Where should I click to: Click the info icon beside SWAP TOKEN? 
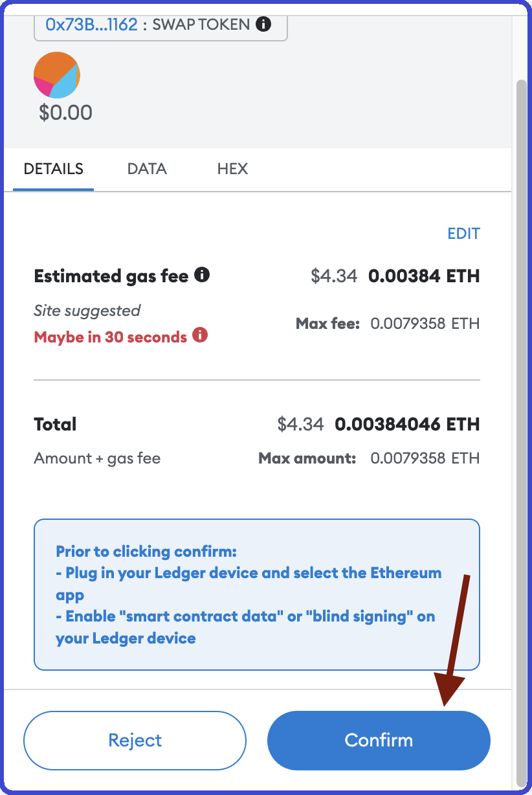coord(263,25)
